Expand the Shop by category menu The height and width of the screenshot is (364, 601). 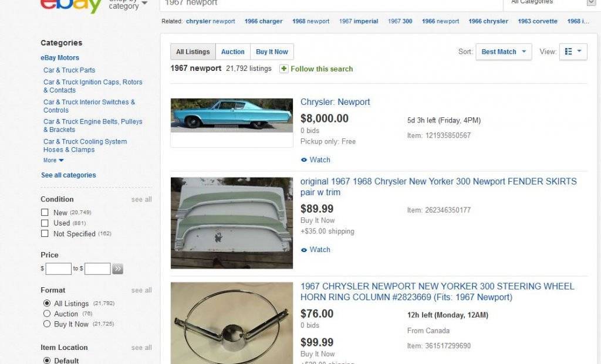[128, 5]
